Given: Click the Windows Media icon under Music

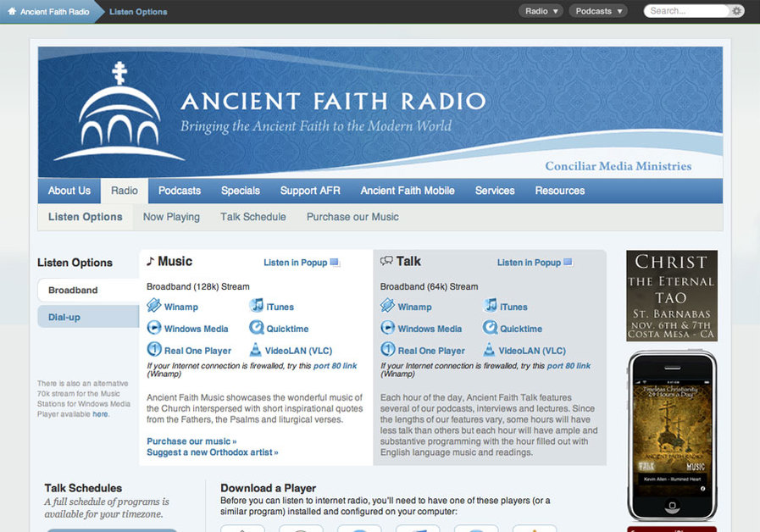Looking at the screenshot, I should click(x=154, y=328).
